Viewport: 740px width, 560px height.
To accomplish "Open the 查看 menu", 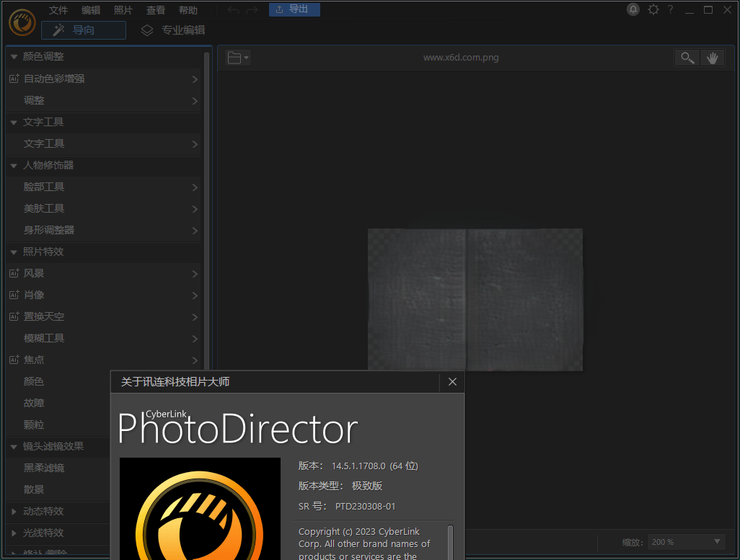I will (x=156, y=10).
